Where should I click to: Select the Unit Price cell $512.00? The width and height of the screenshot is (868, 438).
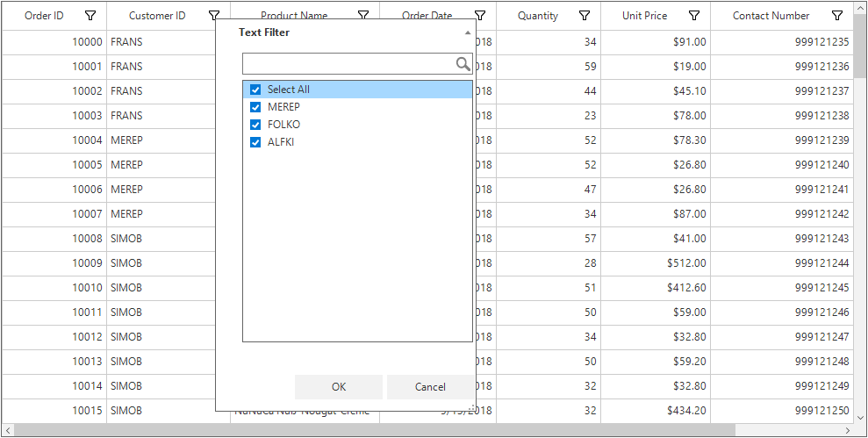coord(656,263)
